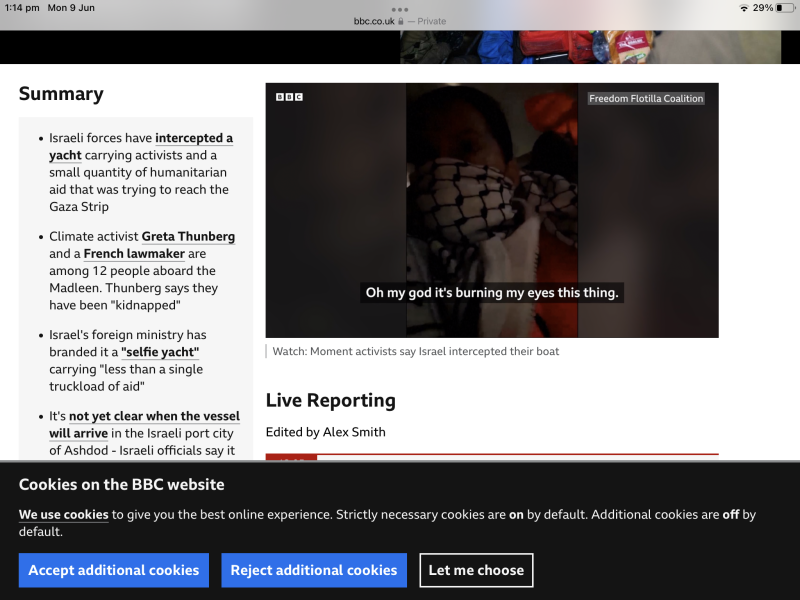The height and width of the screenshot is (600, 800).
Task: Open the 'We use cookies' link
Action: (63, 515)
